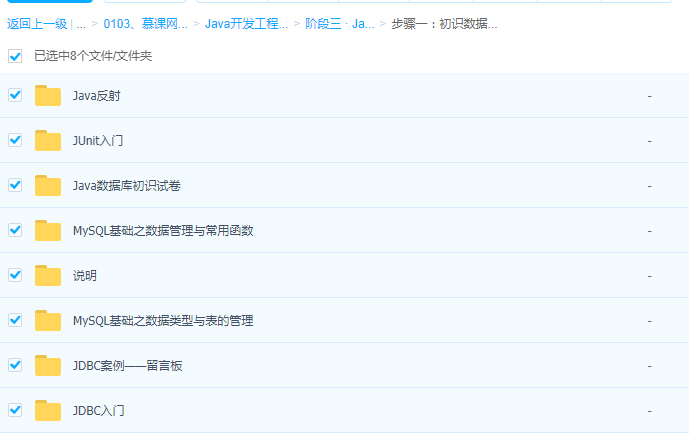The image size is (689, 439).
Task: Navigate to the 0103、慕课网 breadcrumb
Action: [x=145, y=23]
